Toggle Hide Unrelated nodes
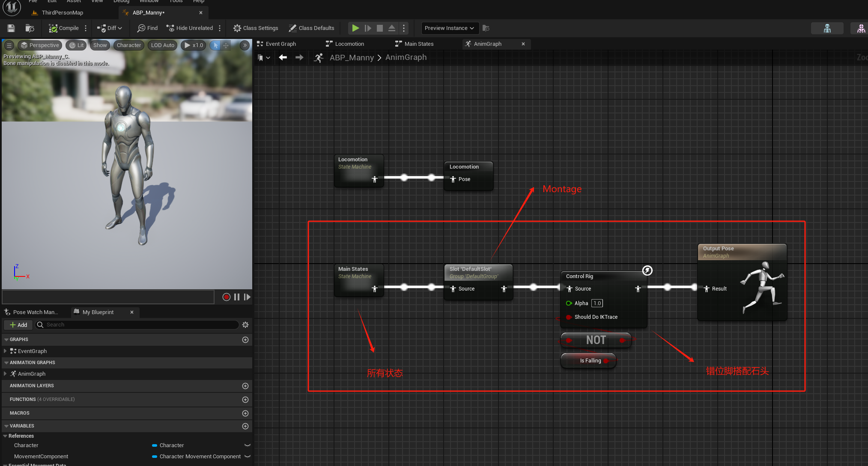868x466 pixels. pyautogui.click(x=190, y=28)
